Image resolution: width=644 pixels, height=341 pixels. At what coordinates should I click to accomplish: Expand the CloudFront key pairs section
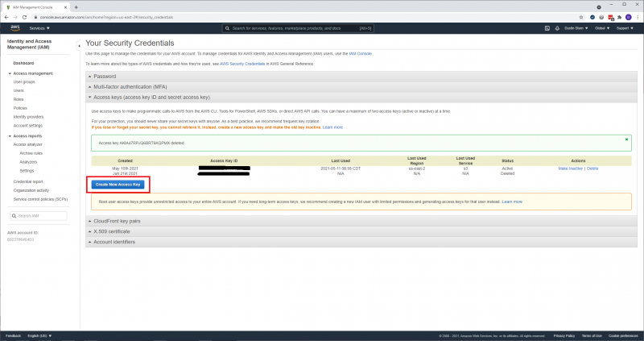coord(361,221)
